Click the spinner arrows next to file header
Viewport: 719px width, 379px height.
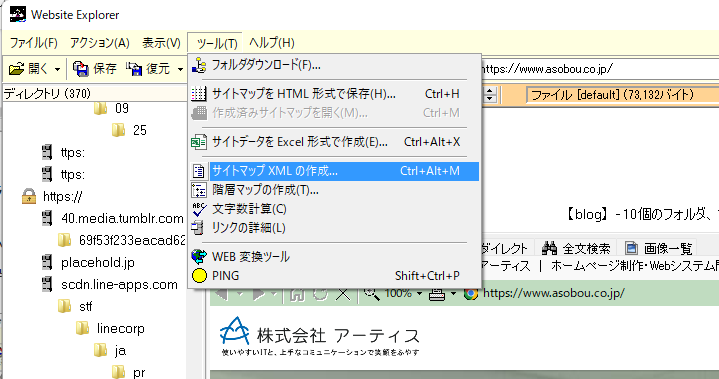pos(490,95)
